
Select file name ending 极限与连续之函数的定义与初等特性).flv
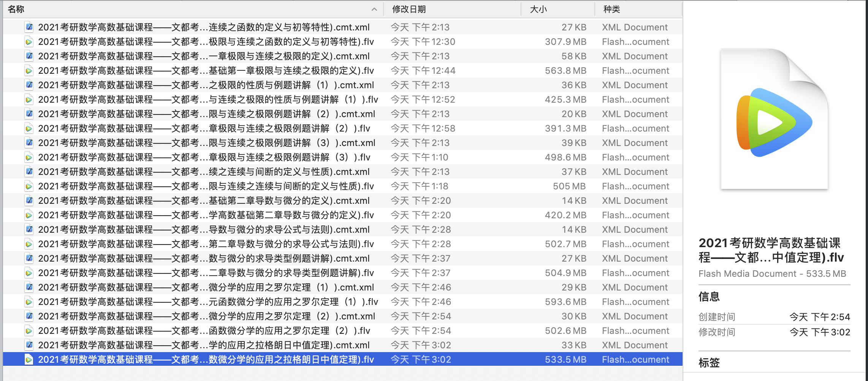(x=206, y=41)
